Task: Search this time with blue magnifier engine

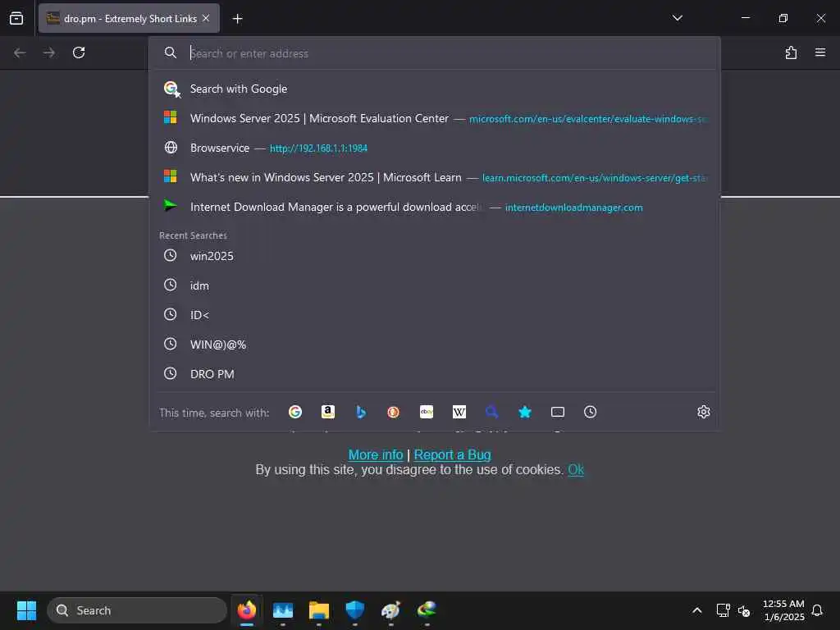Action: click(492, 412)
